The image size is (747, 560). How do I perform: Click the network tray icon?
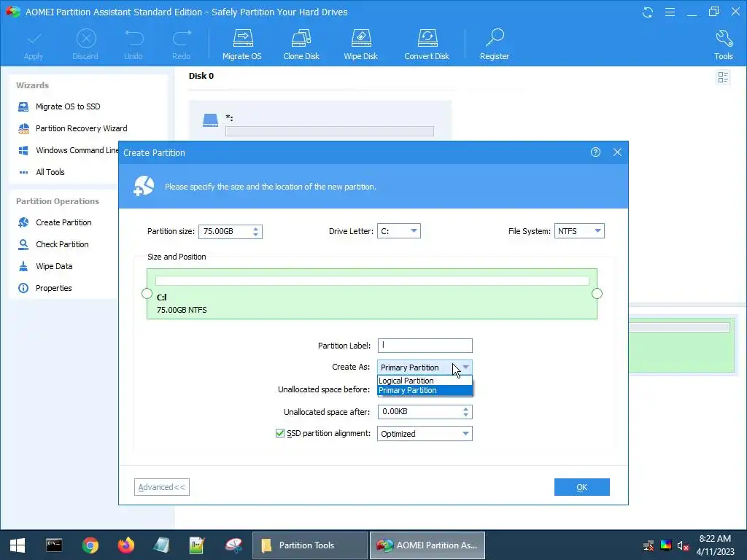point(649,545)
